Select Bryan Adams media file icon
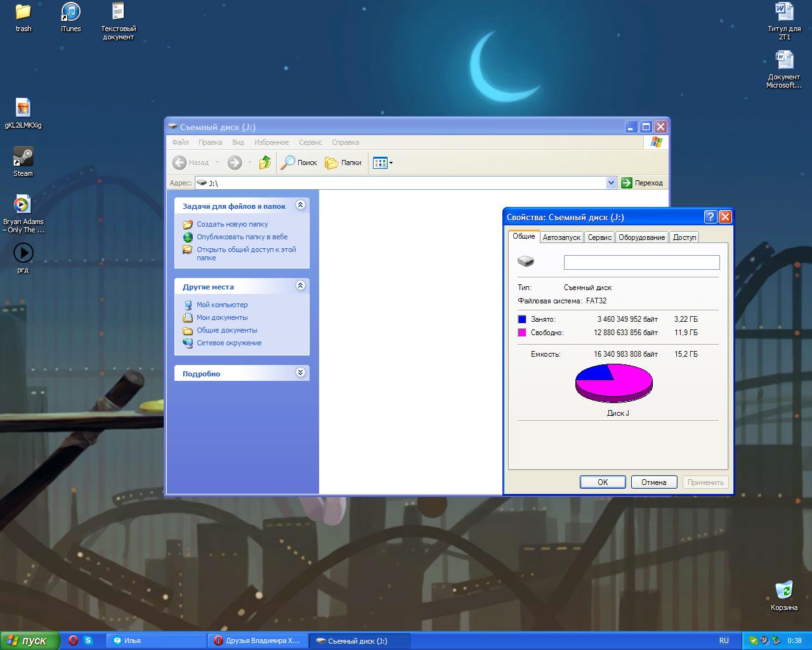The width and height of the screenshot is (812, 650). 23,214
